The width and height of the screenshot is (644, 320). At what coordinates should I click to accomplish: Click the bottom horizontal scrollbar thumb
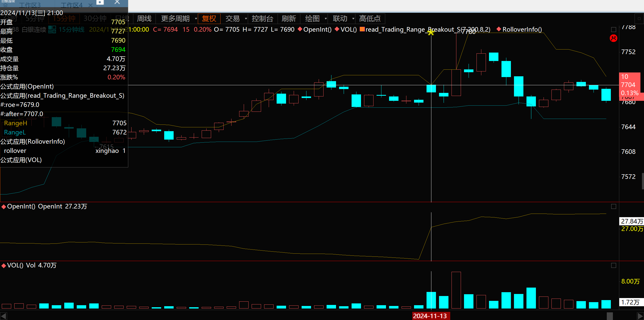click(610, 316)
